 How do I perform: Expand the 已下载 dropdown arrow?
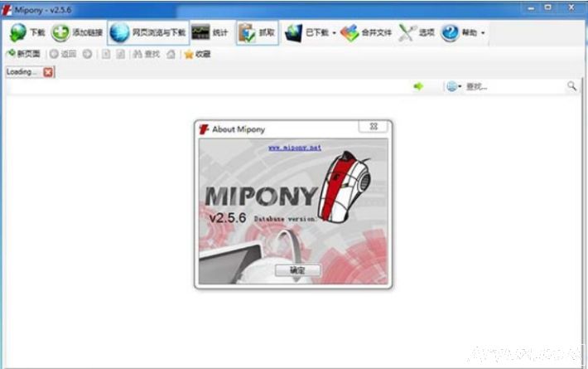334,33
